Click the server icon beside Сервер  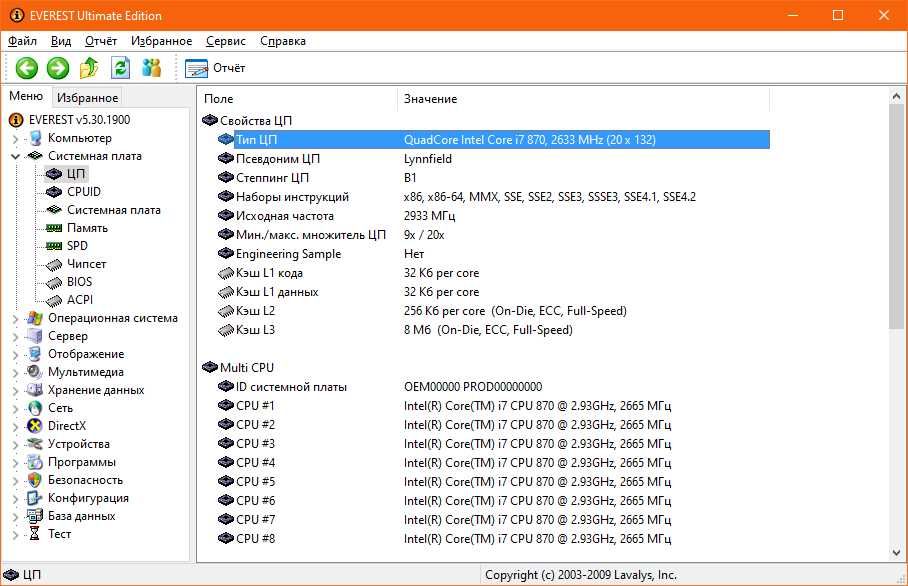35,336
